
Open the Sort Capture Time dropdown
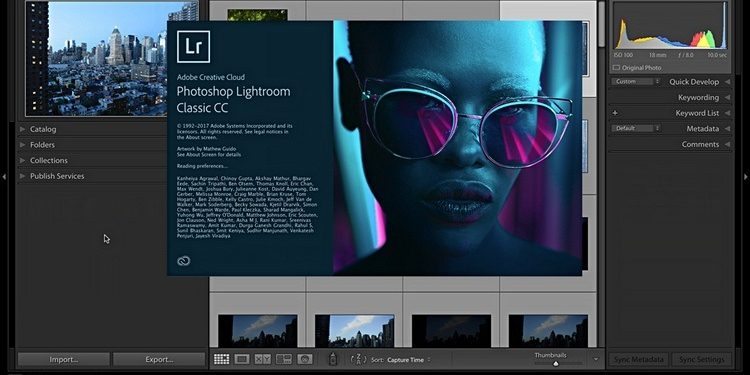click(408, 360)
